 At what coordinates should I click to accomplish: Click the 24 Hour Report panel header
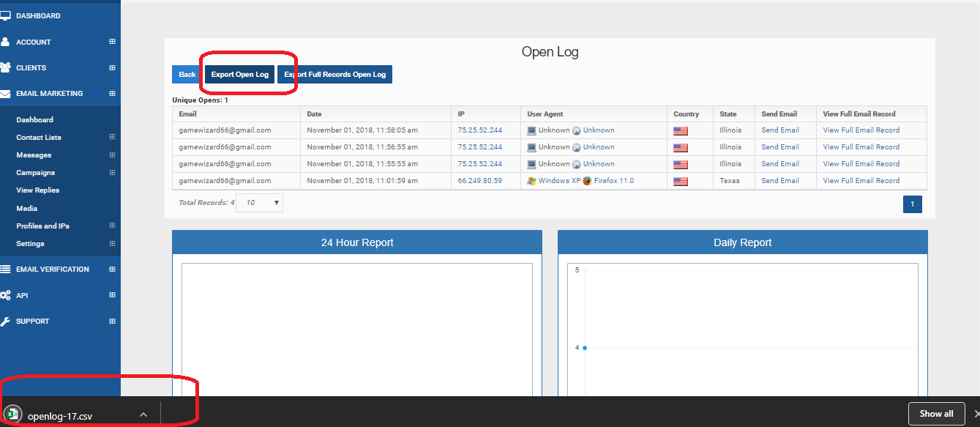click(x=357, y=242)
